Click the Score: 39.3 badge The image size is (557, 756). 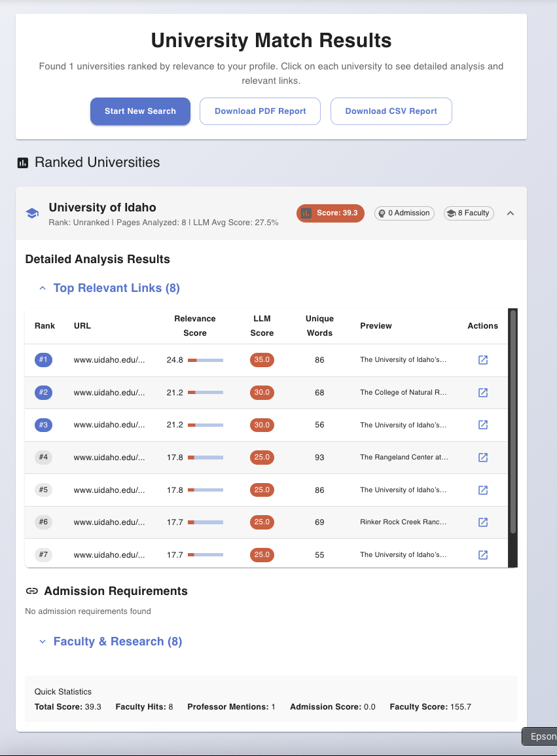[x=331, y=213]
